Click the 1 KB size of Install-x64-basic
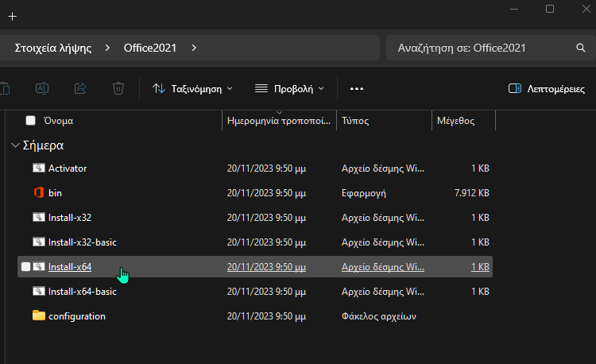 click(x=480, y=292)
